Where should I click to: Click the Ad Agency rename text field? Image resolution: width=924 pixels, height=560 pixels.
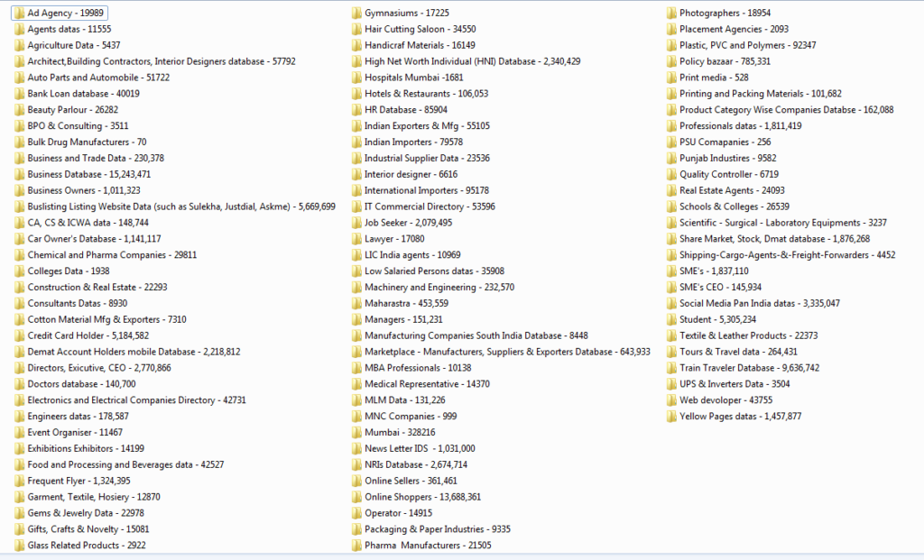click(x=60, y=13)
